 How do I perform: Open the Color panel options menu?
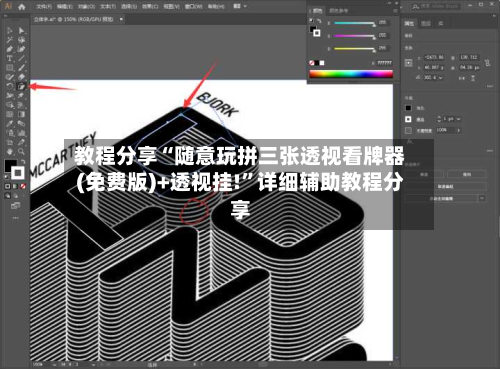[x=395, y=11]
